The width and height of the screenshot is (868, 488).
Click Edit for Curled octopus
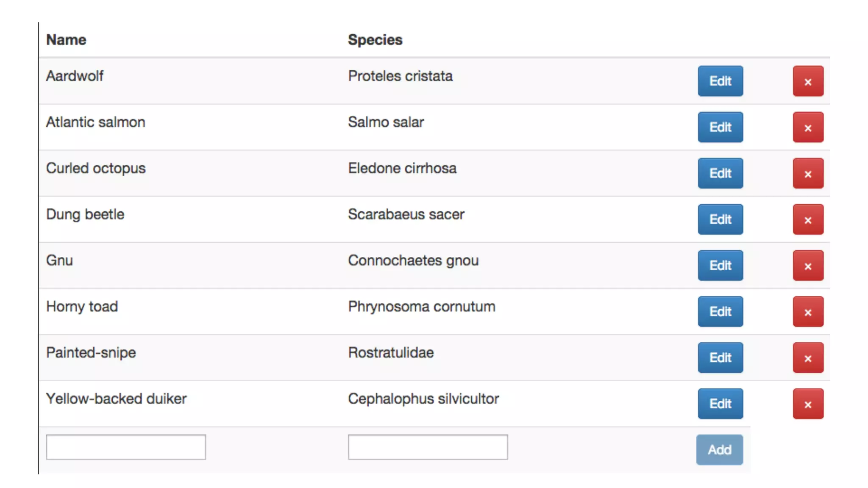(x=720, y=174)
